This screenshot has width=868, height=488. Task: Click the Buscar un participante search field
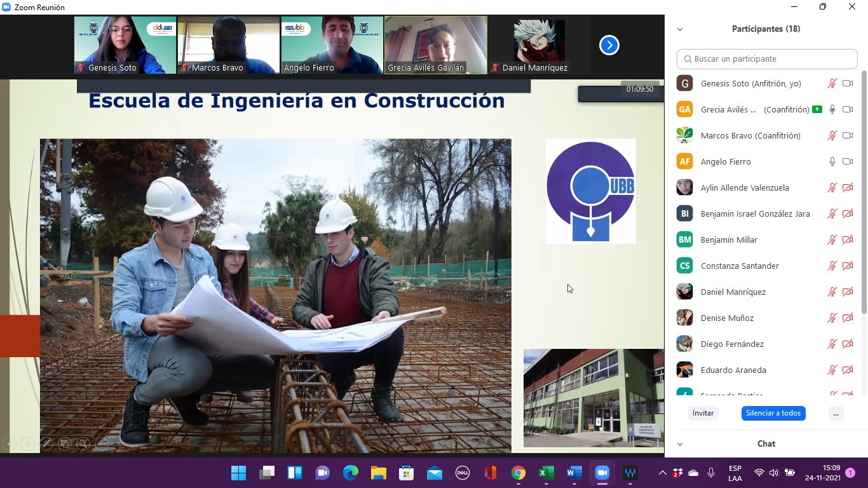(767, 59)
